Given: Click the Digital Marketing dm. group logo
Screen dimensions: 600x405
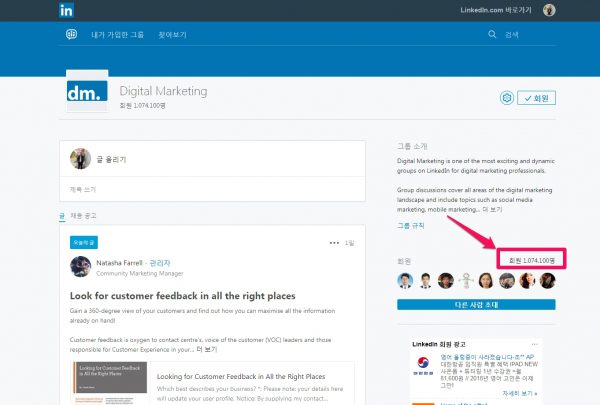Looking at the screenshot, I should (86, 94).
